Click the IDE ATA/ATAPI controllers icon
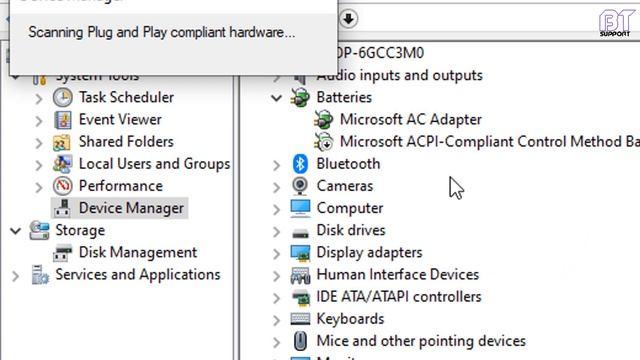Screen dimensions: 640x360 tap(301, 298)
